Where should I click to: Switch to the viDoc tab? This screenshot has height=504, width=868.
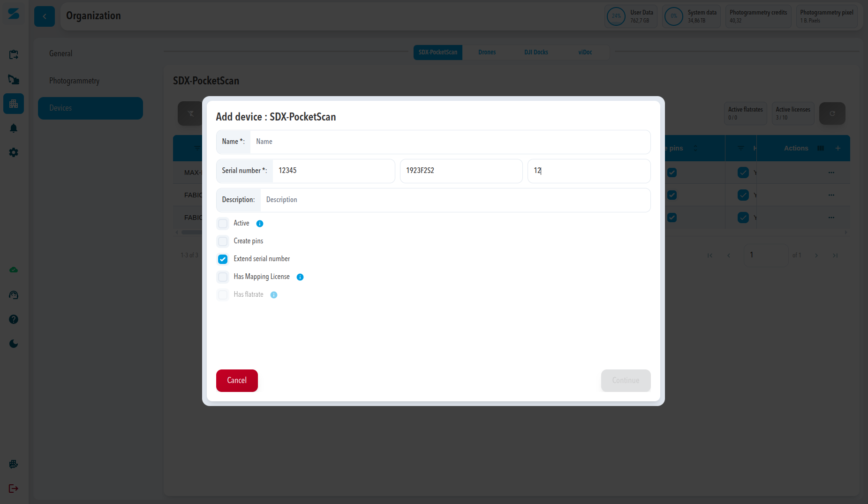click(585, 53)
